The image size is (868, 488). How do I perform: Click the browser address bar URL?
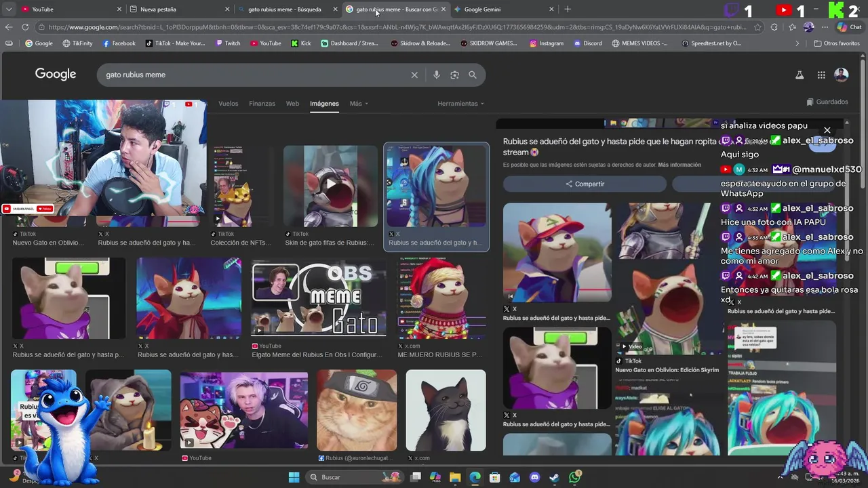[397, 27]
